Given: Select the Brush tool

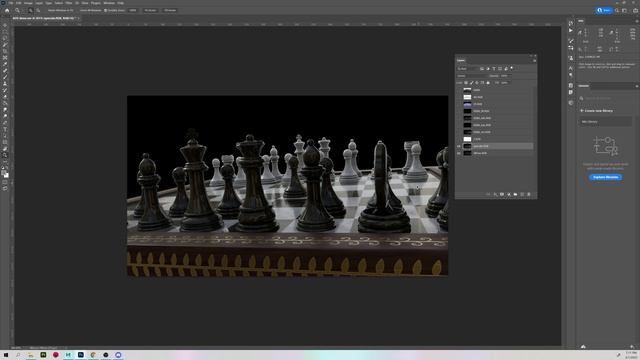Looking at the screenshot, I should click(5, 77).
